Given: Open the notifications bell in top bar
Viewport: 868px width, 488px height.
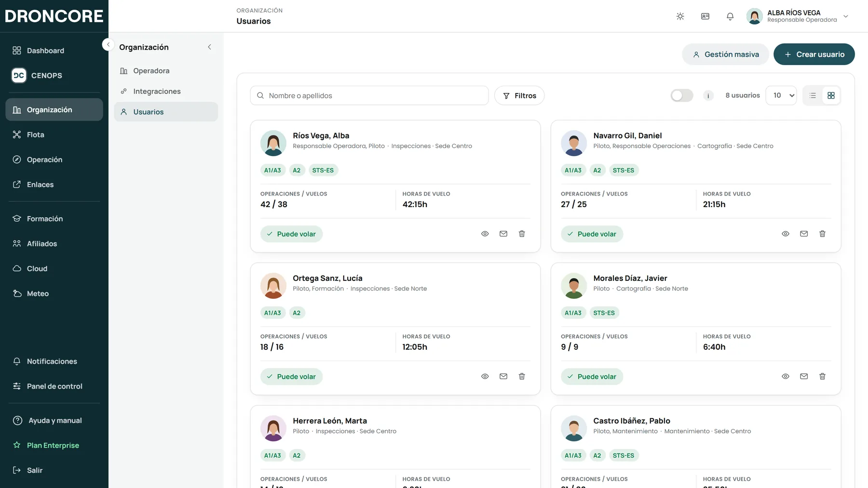Looking at the screenshot, I should click(730, 16).
